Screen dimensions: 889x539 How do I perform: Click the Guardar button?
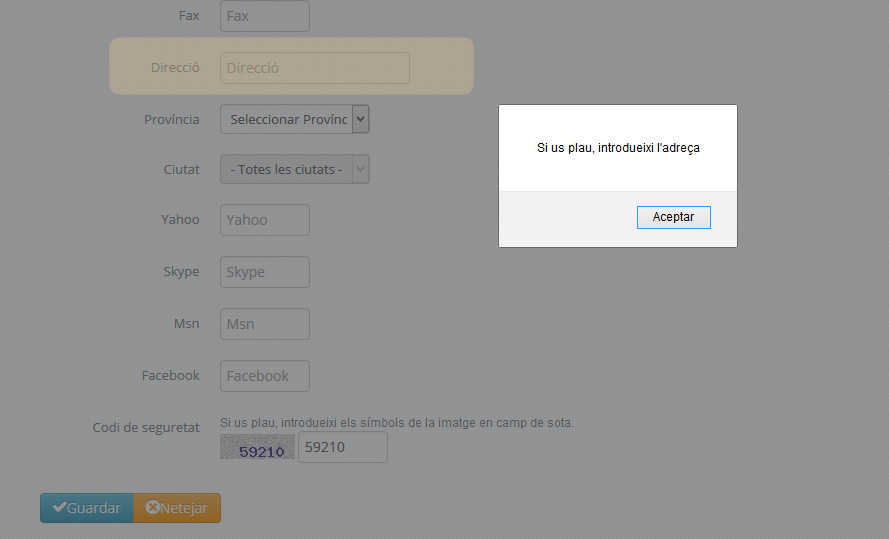coord(87,508)
